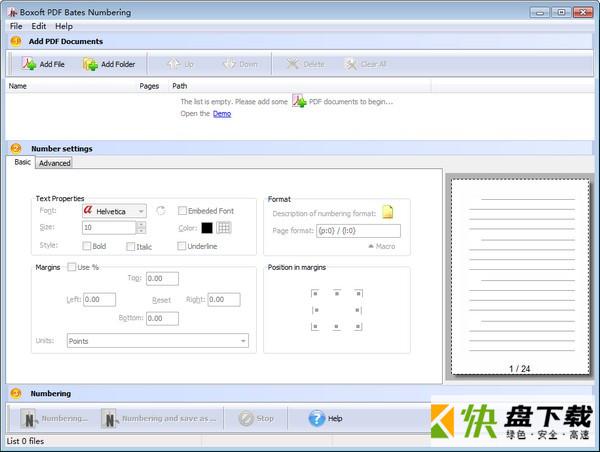Click the Reset margins button
This screenshot has height=452, width=600.
tap(161, 300)
